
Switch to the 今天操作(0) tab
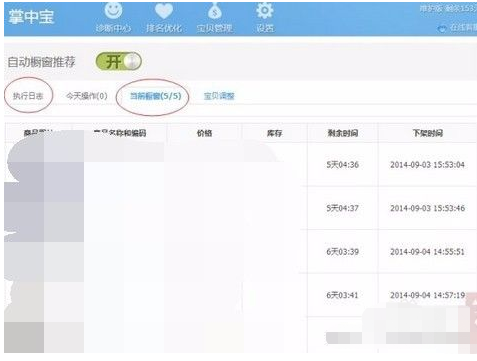(x=87, y=96)
